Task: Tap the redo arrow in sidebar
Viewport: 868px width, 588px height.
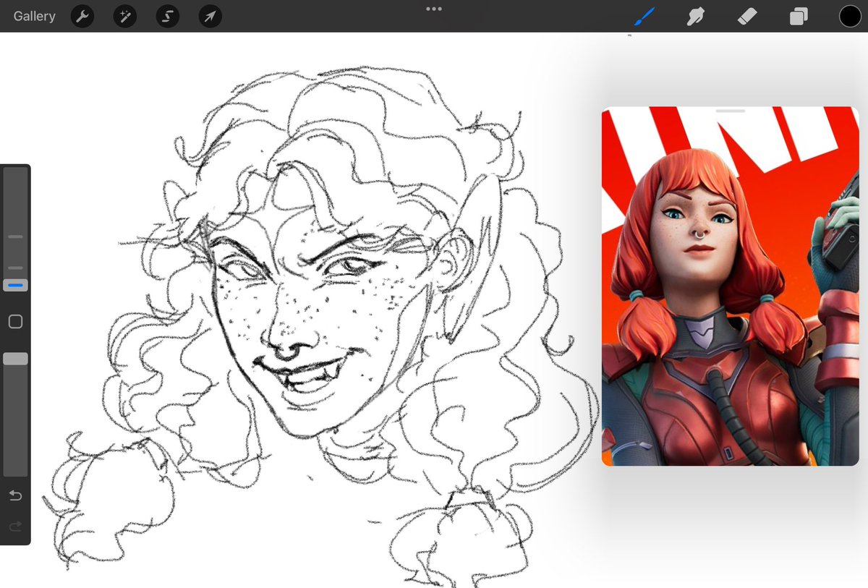Action: [x=15, y=527]
